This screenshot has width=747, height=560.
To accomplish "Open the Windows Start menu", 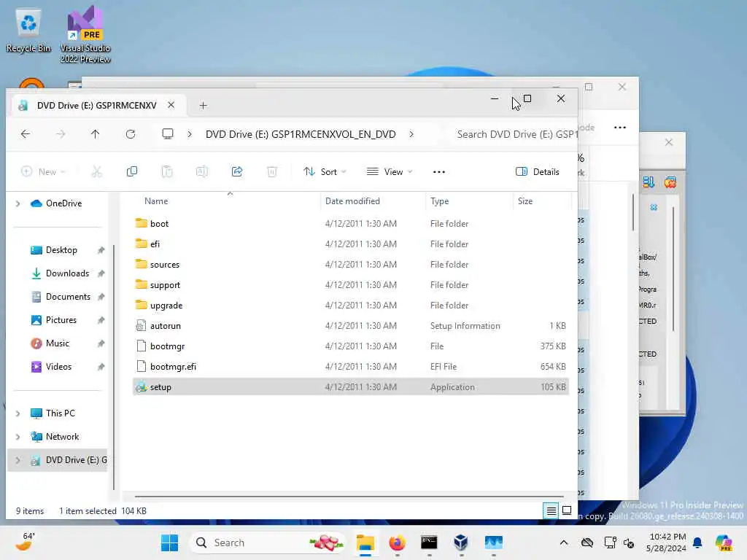I will tap(169, 542).
